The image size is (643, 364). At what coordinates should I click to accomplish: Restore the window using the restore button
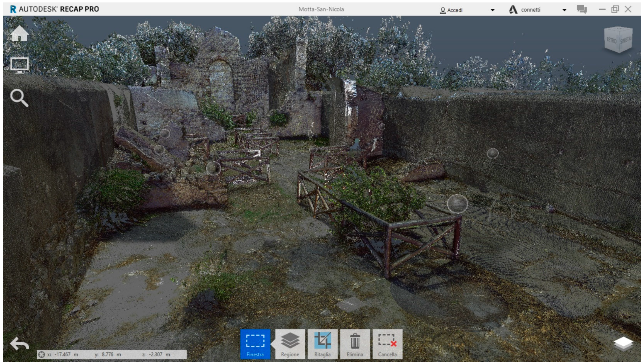tap(615, 9)
